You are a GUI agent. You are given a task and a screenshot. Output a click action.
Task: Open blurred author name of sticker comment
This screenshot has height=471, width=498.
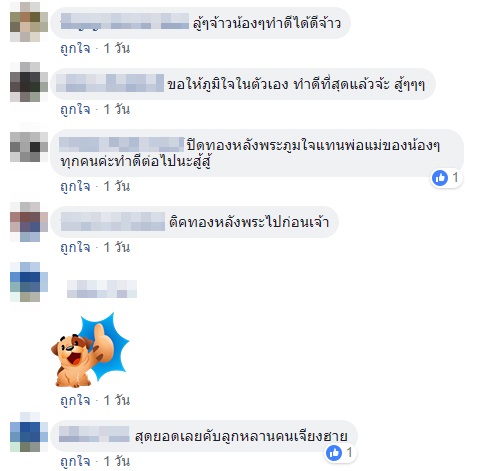[102, 289]
